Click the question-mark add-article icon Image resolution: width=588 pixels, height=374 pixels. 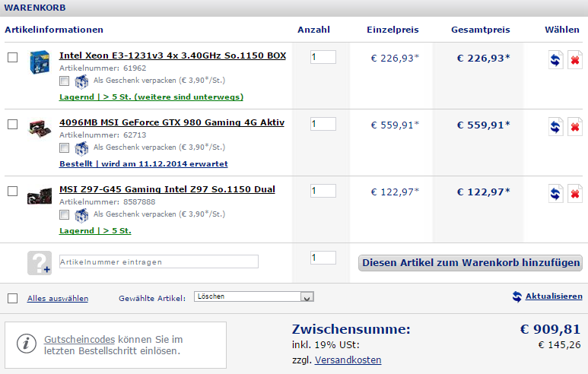40,263
